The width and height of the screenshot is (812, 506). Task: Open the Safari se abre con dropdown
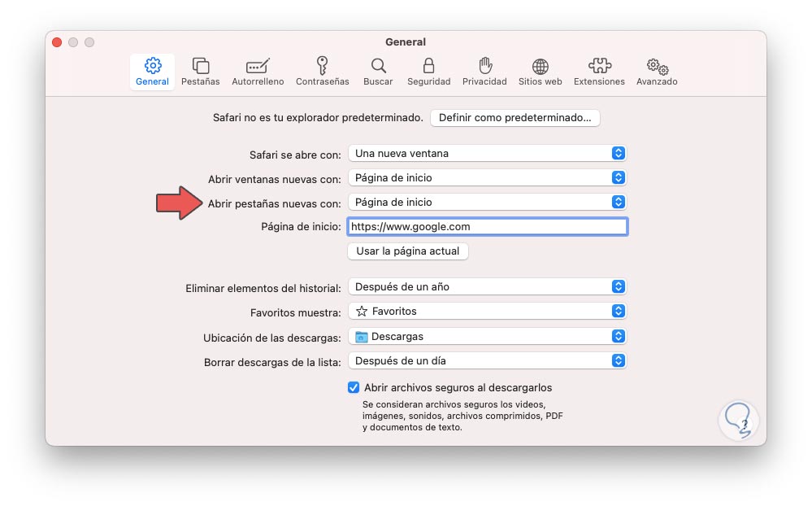488,154
